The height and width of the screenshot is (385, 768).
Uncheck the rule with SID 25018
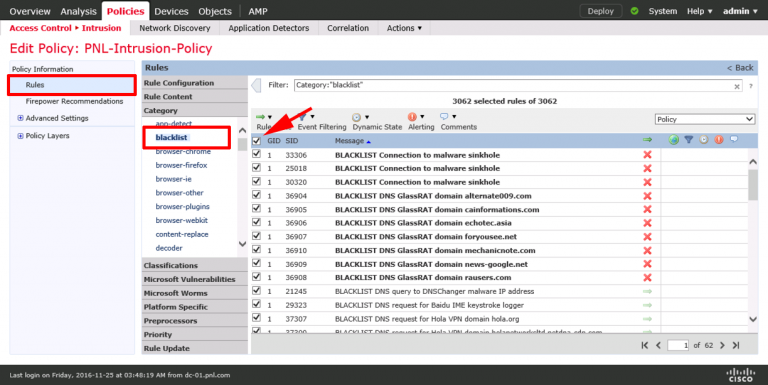256,168
